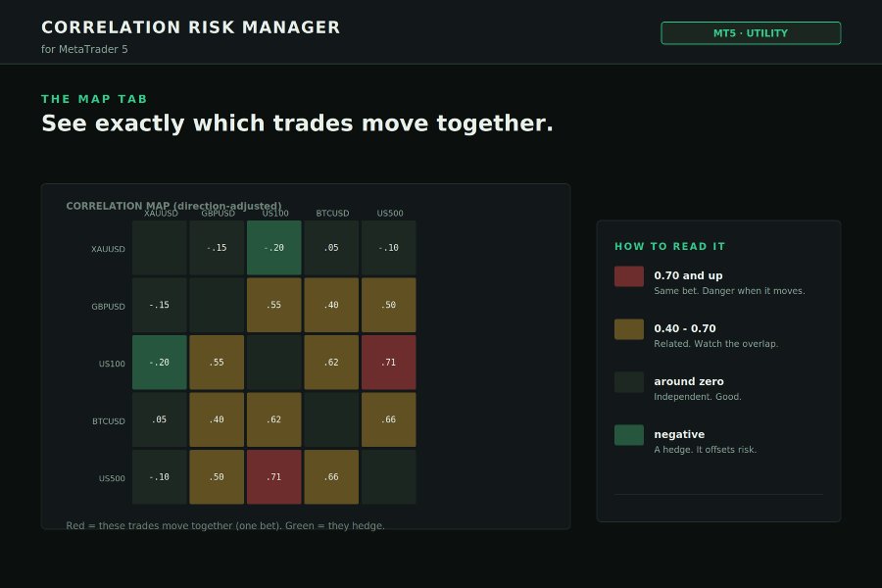This screenshot has height=588, width=882.
Task: Click the CORRELATION RISK MANAGER title
Action: (x=191, y=27)
